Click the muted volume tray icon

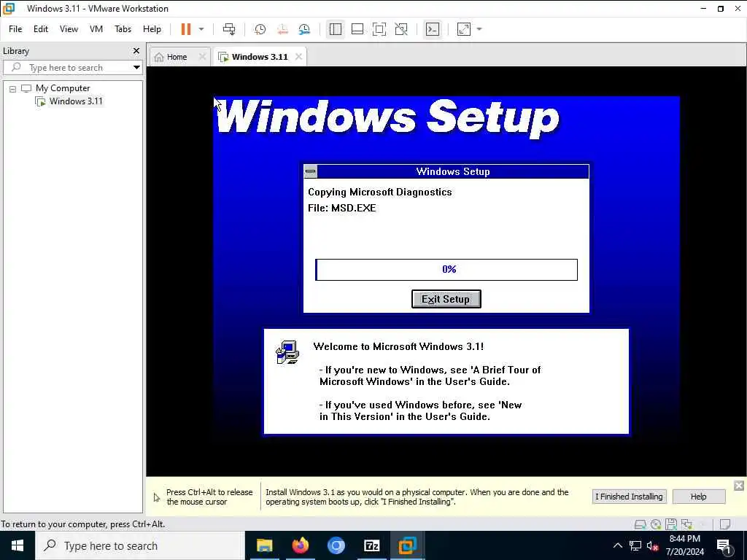[652, 545]
